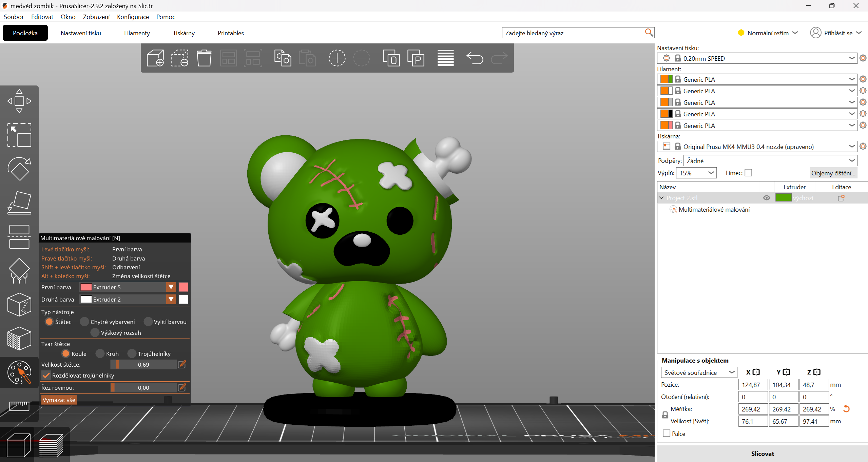Screen dimensions: 868x462
Task: Open Světové souřadnice coordinates dropdown
Action: tap(699, 372)
